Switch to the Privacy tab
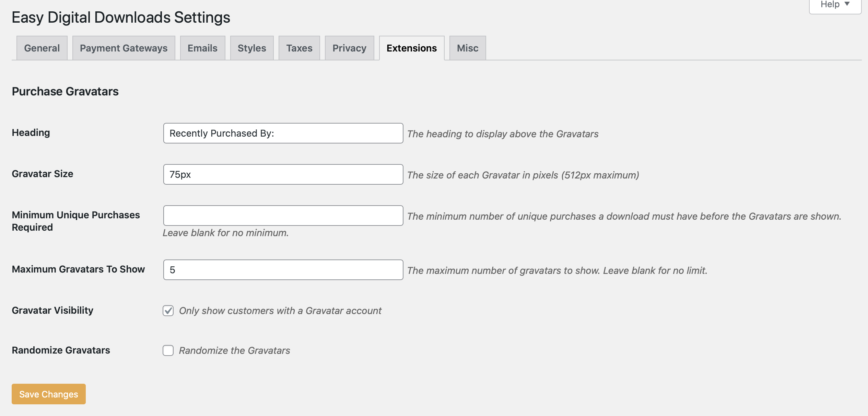This screenshot has height=416, width=868. click(349, 48)
